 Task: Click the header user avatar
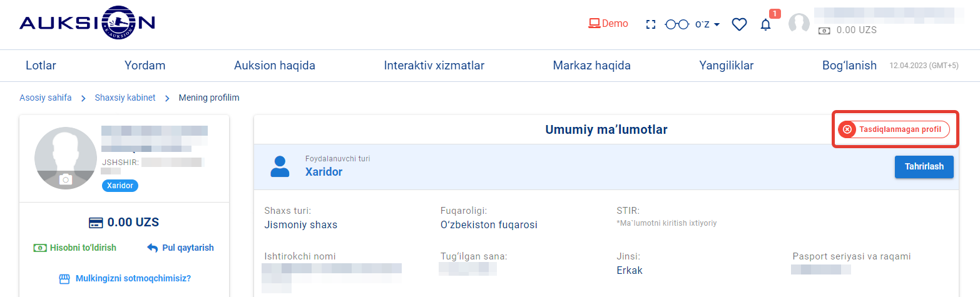tap(799, 24)
